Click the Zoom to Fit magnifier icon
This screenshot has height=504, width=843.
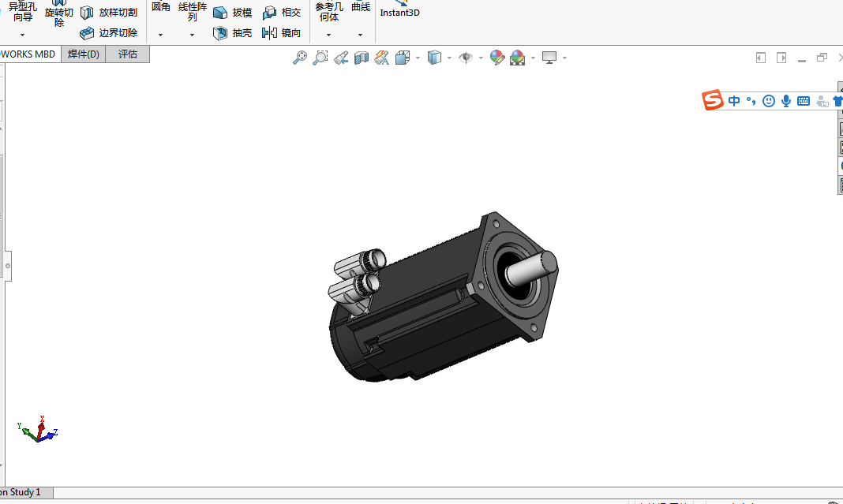299,58
